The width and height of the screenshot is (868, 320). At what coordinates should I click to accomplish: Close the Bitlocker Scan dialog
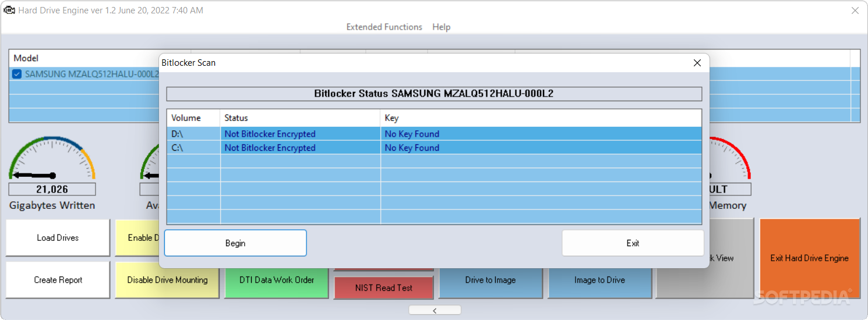coord(697,63)
